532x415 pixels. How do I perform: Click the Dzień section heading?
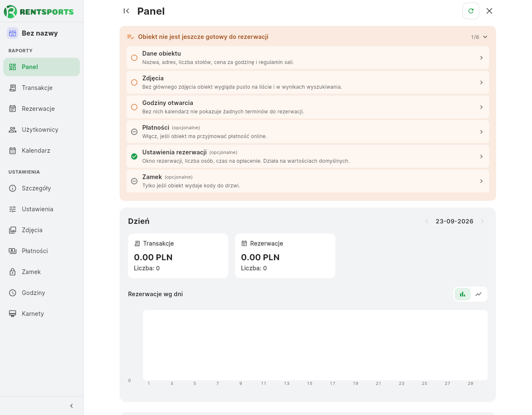tap(138, 221)
